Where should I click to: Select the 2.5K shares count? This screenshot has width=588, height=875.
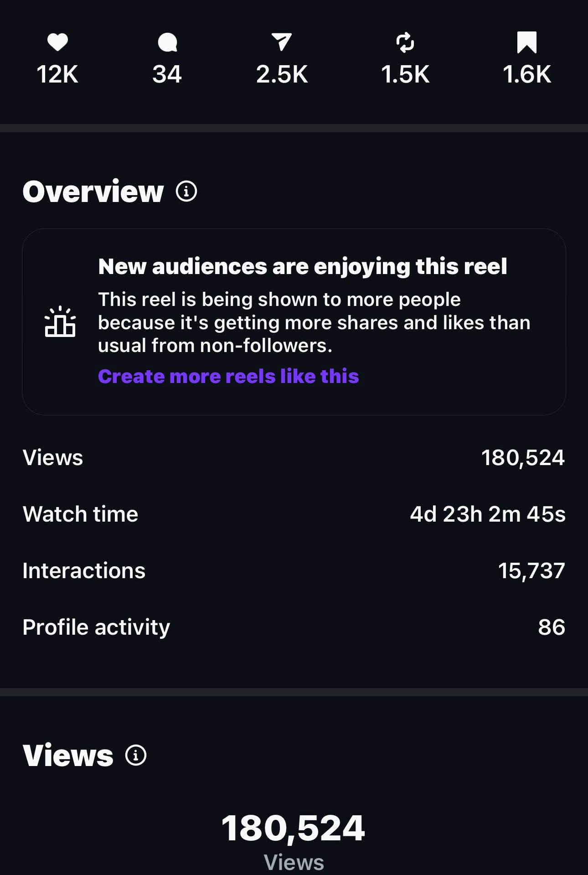point(282,74)
